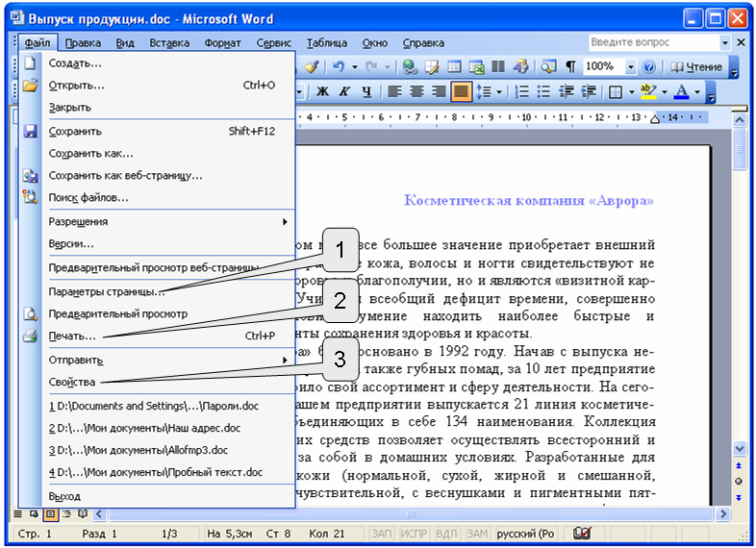The height and width of the screenshot is (548, 756).
Task: Click the Highlight color marker button
Action: click(649, 91)
